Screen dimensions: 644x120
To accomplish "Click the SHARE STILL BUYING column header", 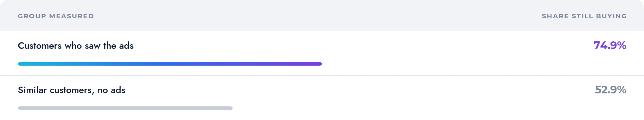I will click(x=584, y=16).
